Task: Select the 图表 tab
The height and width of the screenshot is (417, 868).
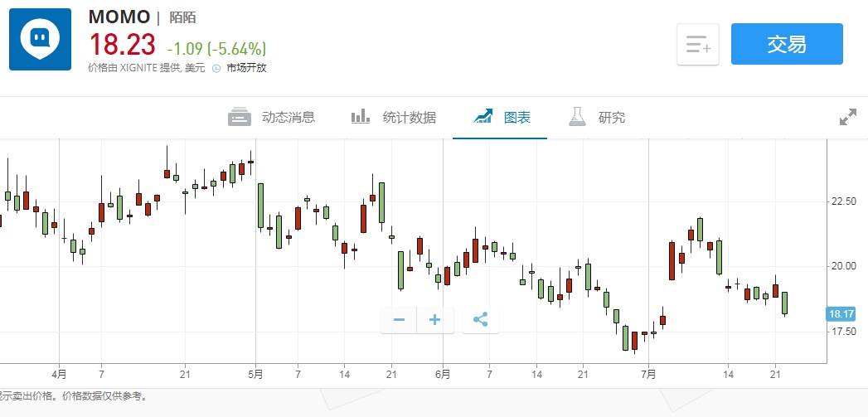Action: [517, 118]
